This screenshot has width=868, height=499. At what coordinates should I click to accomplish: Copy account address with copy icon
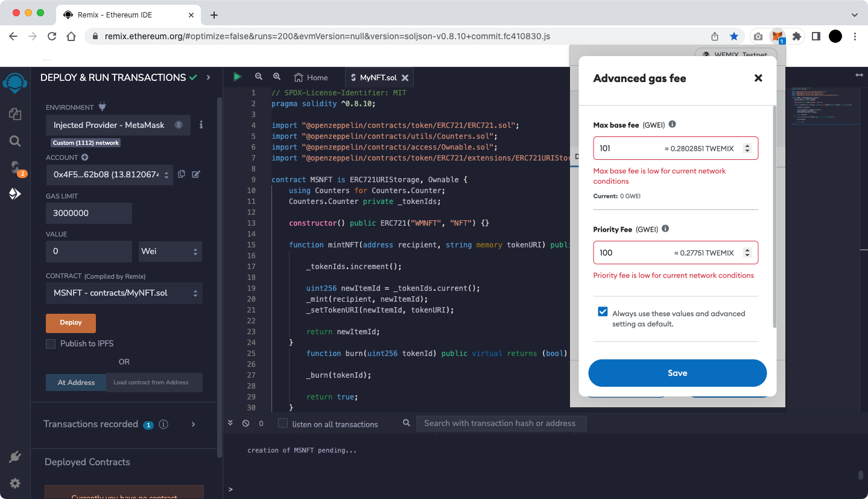[x=182, y=174]
